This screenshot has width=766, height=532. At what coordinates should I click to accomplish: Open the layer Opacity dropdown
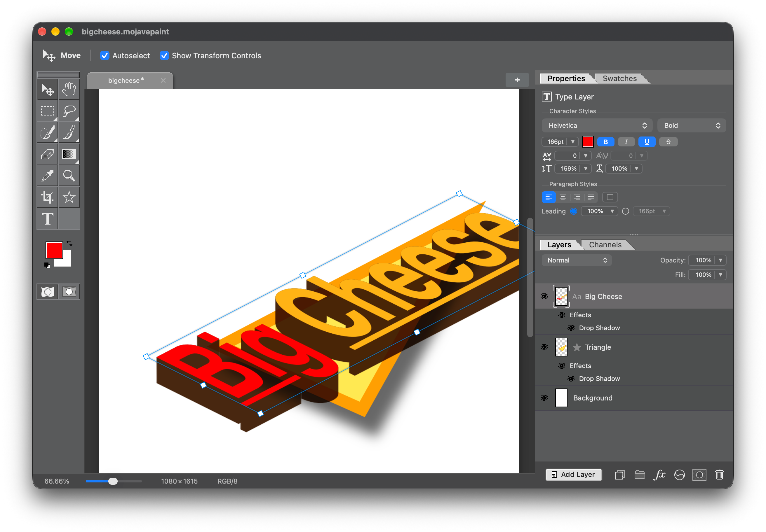(721, 260)
